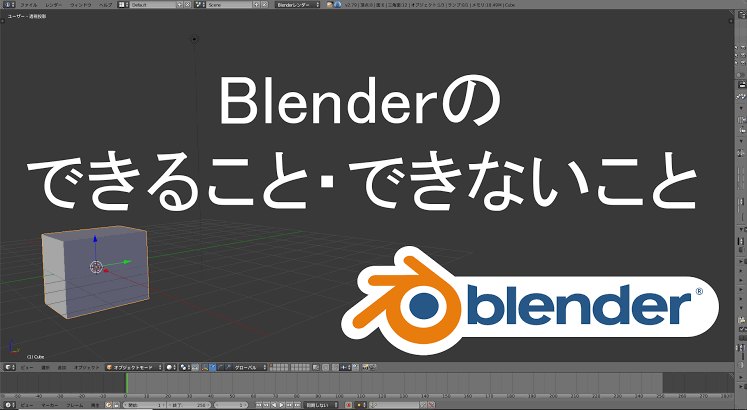Click the green current frame marker in timeline

coord(127,383)
